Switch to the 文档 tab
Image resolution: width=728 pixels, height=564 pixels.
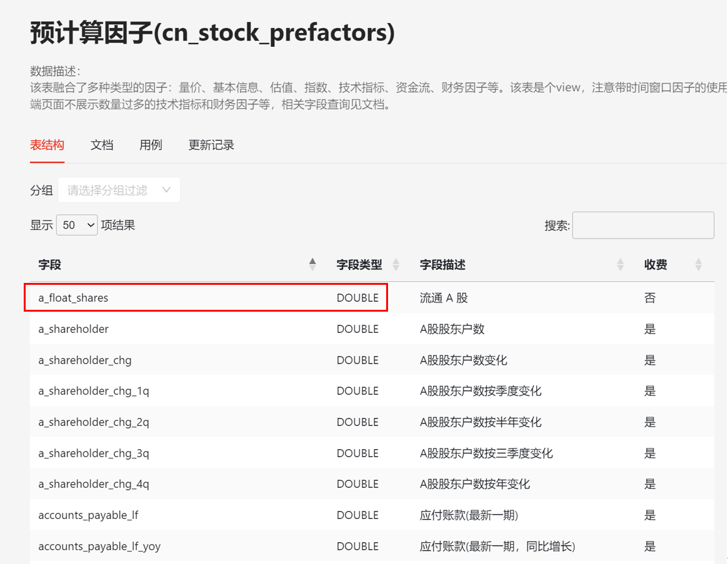(102, 145)
